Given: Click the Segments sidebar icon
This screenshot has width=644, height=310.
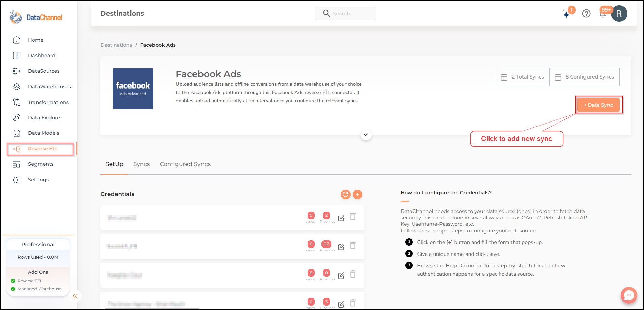Looking at the screenshot, I should 17,164.
